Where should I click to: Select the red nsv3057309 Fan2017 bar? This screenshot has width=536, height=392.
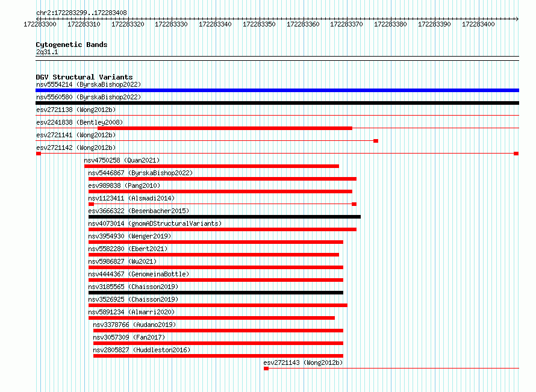pos(218,343)
